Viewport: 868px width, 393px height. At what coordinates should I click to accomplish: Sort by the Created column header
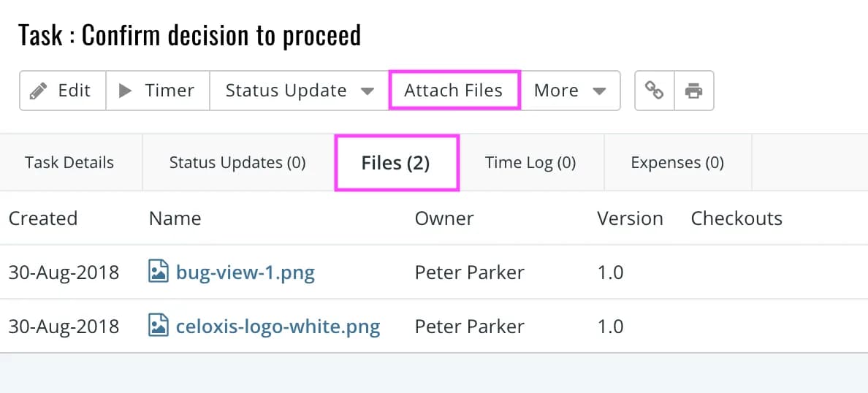coord(42,218)
